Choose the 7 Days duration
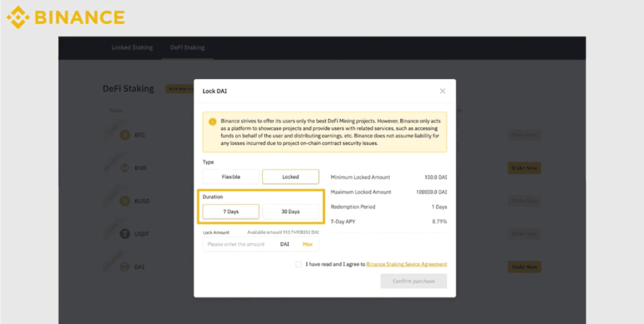Viewport: 644px width, 324px height. (x=231, y=212)
